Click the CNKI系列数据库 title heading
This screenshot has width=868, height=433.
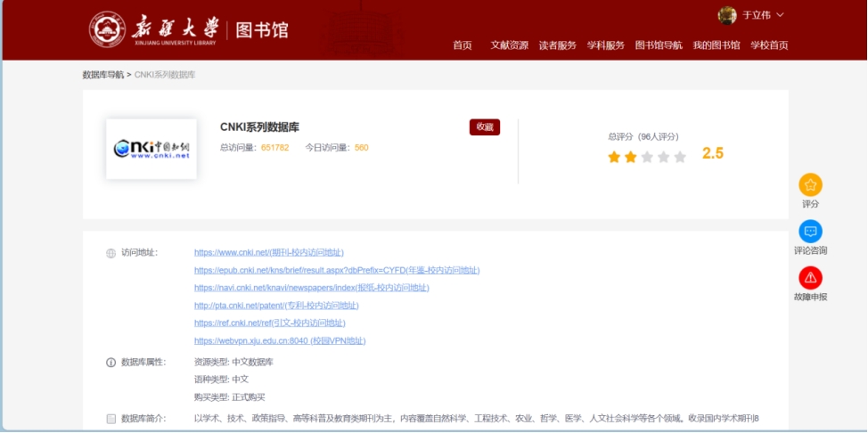[259, 127]
